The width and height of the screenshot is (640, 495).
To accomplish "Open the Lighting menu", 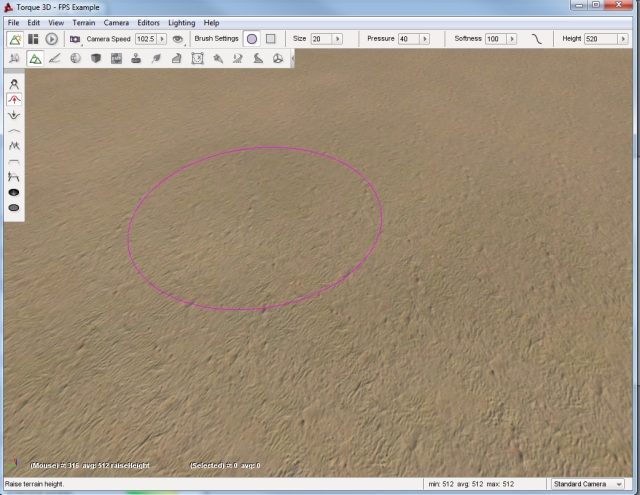I will (x=181, y=22).
